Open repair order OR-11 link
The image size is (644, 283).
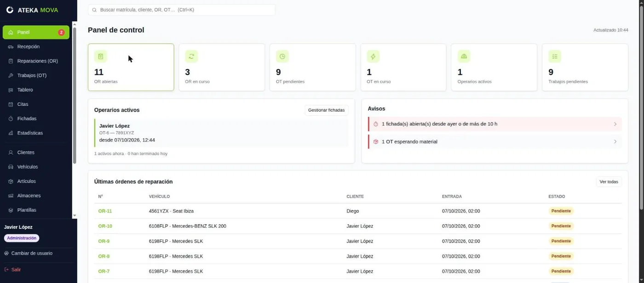(105, 211)
